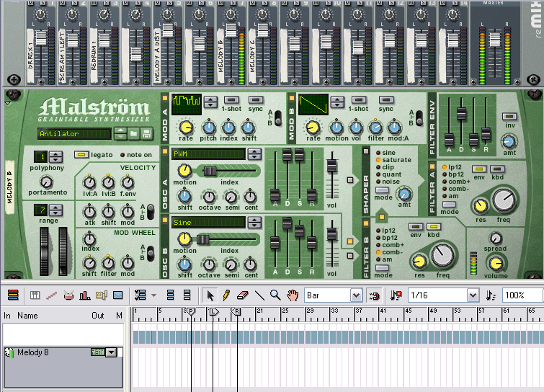Click the R right locator marker in ruler
544x392 pixels.
pos(236,311)
